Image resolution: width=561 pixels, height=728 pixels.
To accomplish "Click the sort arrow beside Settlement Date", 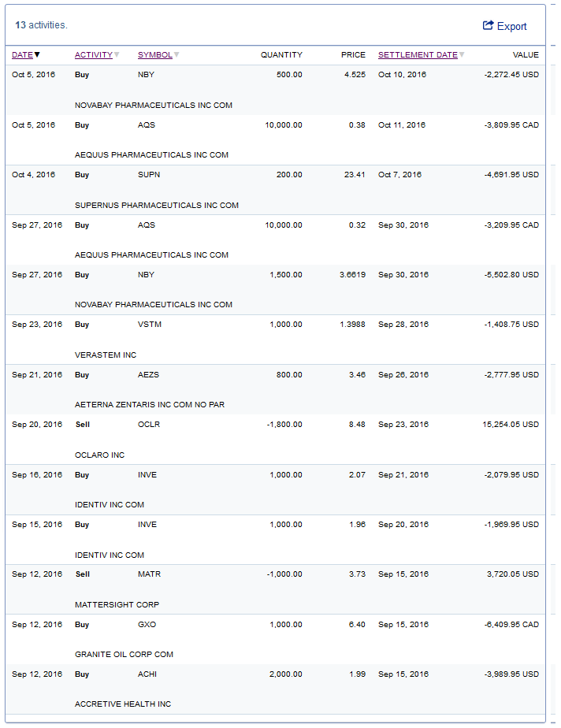I will tap(462, 55).
